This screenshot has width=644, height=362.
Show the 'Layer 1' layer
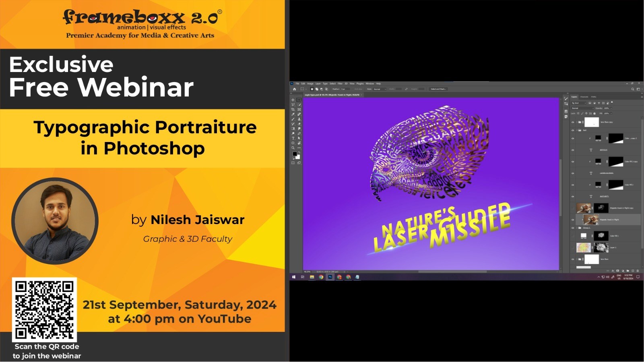[x=573, y=247]
